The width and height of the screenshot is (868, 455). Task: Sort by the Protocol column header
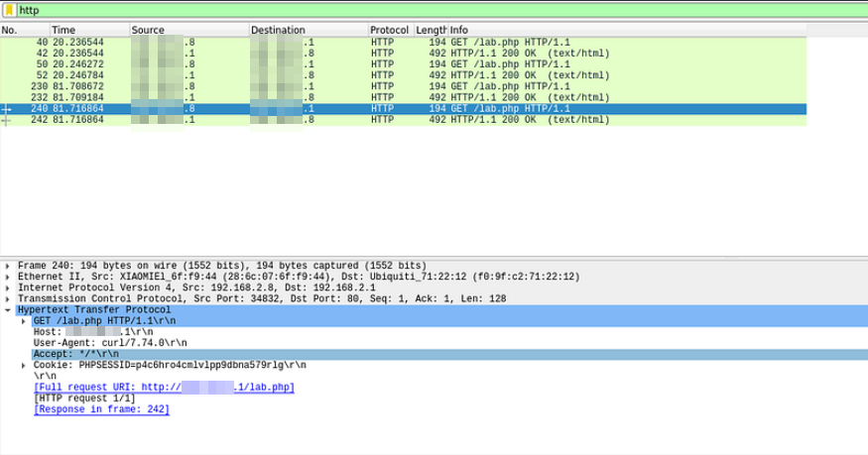click(x=391, y=30)
